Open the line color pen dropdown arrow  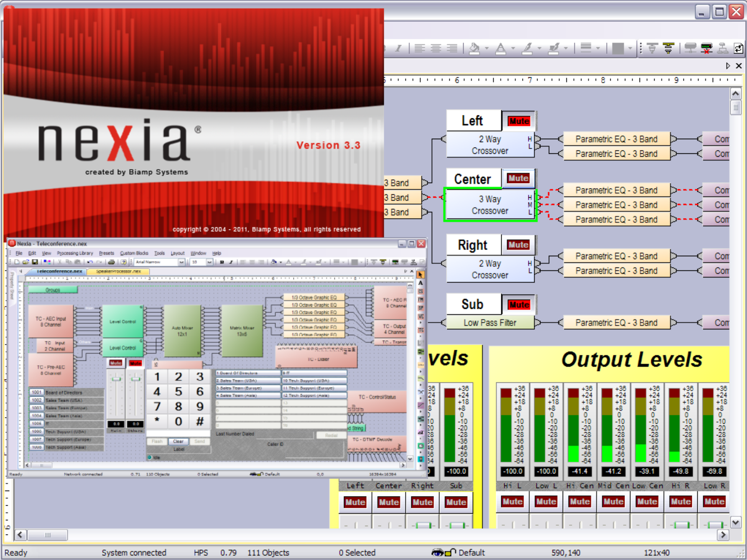[x=566, y=48]
